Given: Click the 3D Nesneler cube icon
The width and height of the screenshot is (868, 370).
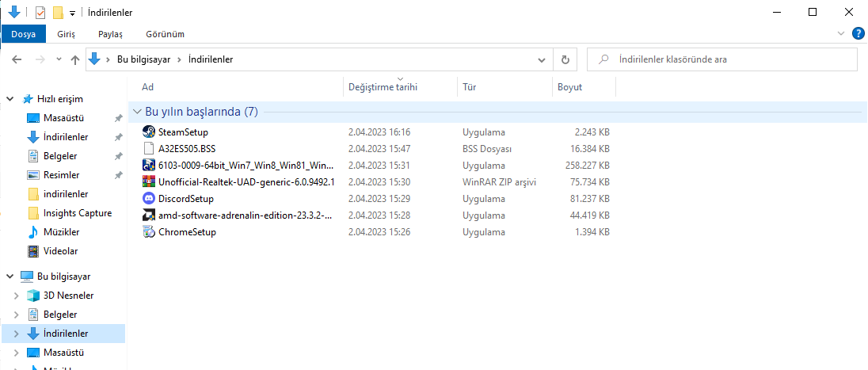Looking at the screenshot, I should (x=33, y=296).
